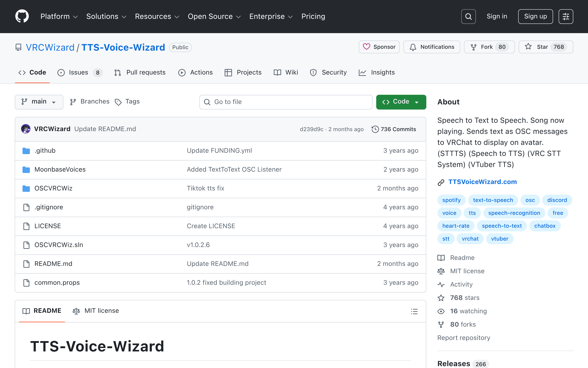Viewport: 588px width, 368px height.
Task: Click the spotify topic tag
Action: point(451,200)
